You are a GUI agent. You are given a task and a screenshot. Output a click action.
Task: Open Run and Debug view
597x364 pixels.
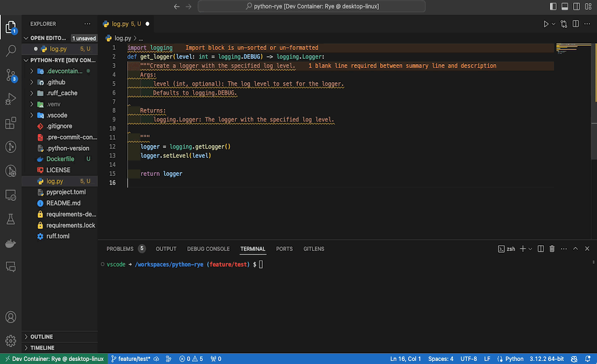[10, 99]
